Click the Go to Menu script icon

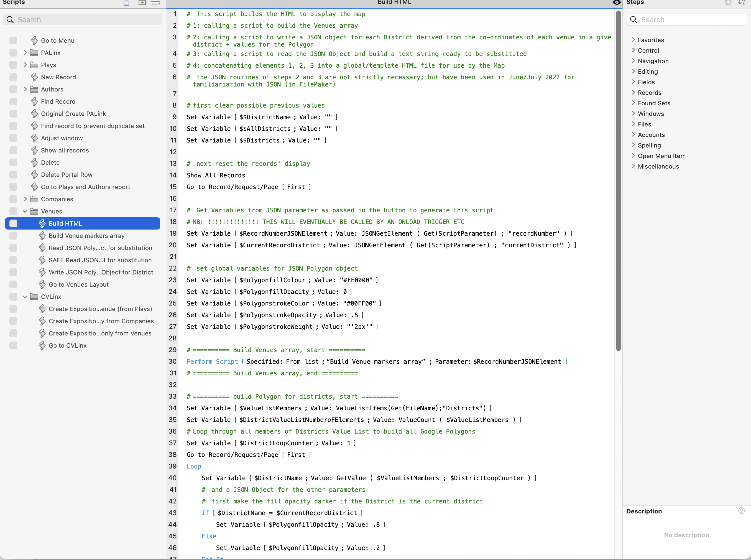[34, 41]
